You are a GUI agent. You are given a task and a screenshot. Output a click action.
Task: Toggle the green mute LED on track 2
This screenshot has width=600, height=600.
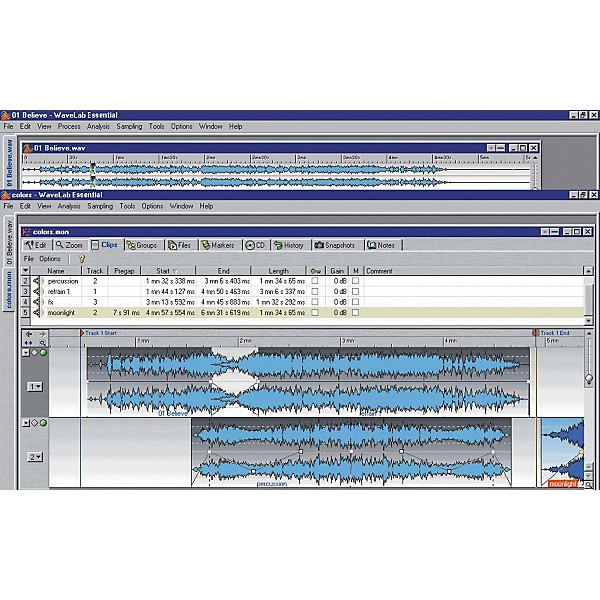pyautogui.click(x=43, y=423)
